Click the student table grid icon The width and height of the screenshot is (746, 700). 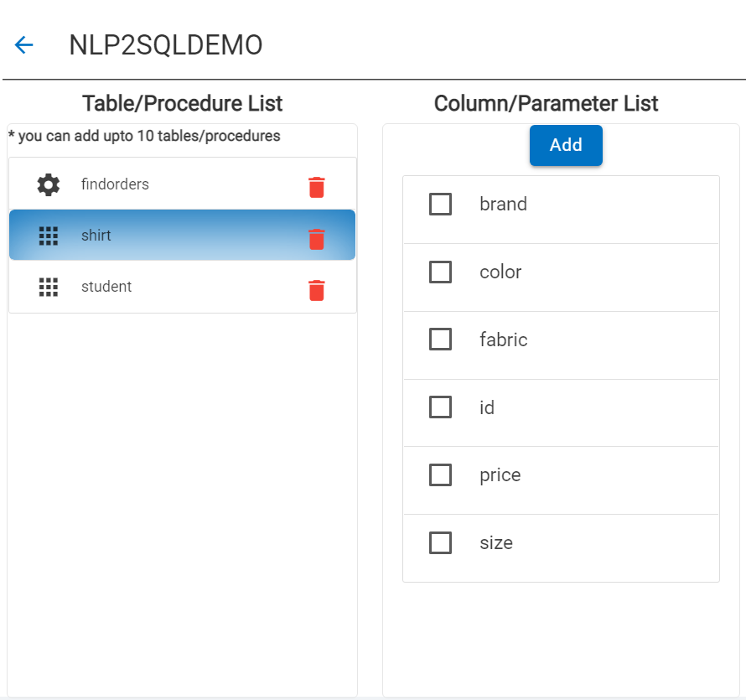point(49,287)
